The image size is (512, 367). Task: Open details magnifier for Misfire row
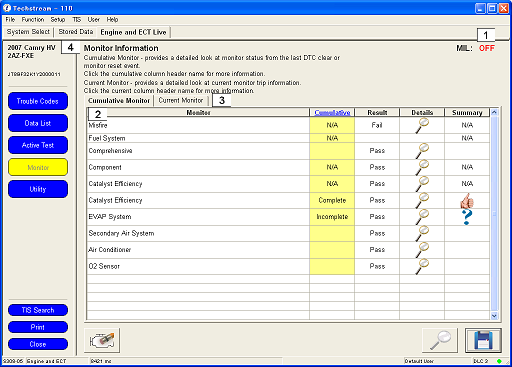(422, 126)
